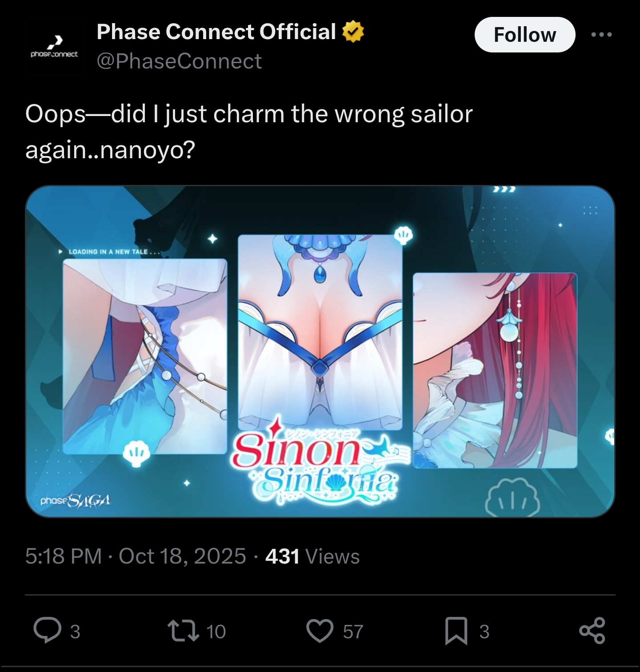This screenshot has width=640, height=672.
Task: Open the Phase Connect profile avatar
Action: click(x=54, y=46)
